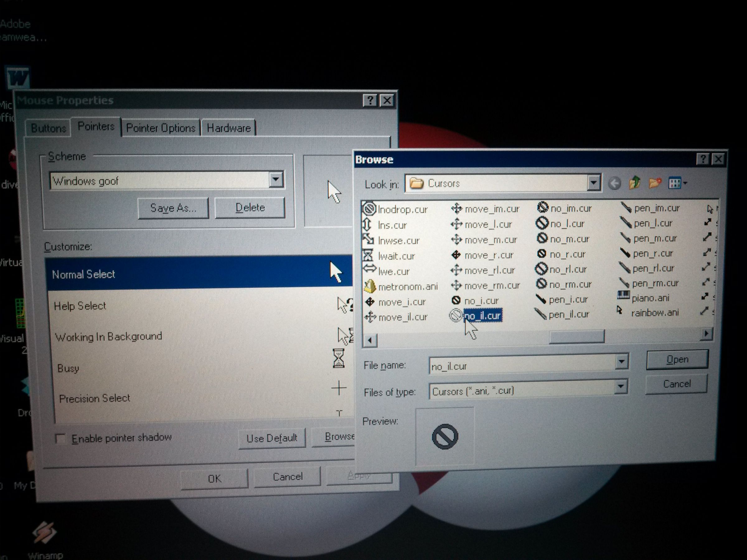Click the Create New Folder icon

tap(656, 182)
